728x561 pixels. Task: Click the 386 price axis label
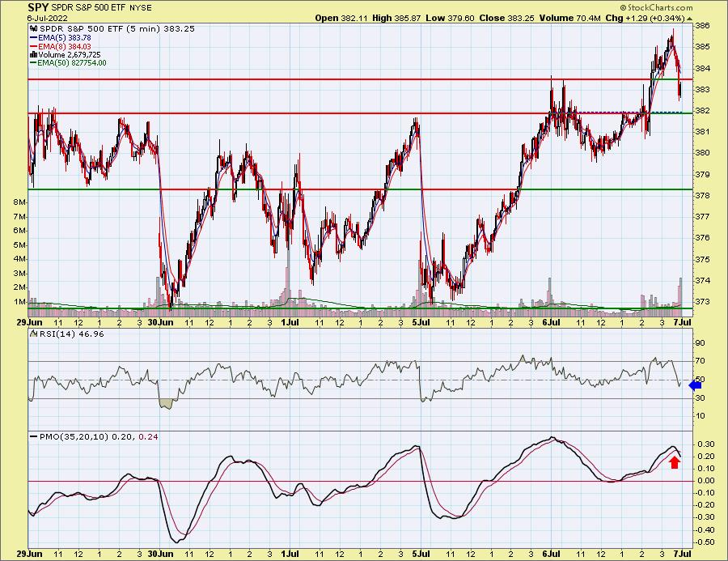[x=703, y=26]
